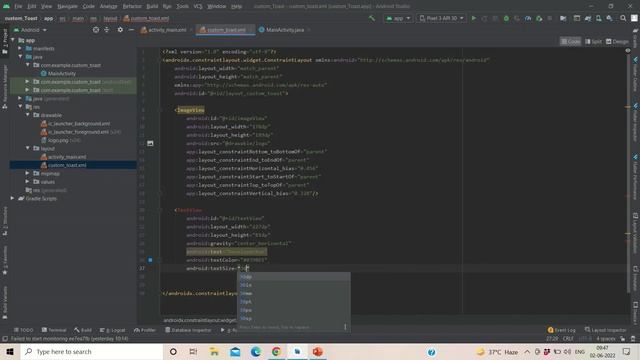This screenshot has height=360, width=640.
Task: Open the Refactor menu
Action: coord(132,6)
